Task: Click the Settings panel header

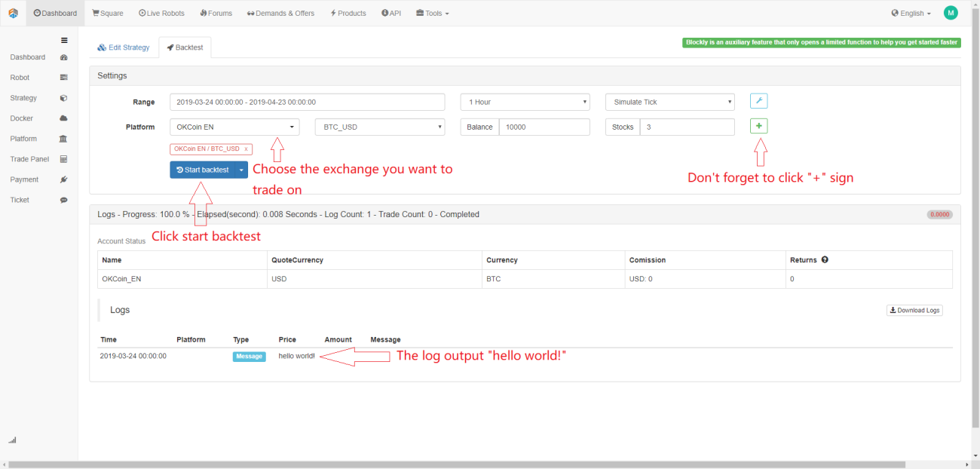Action: pos(525,75)
